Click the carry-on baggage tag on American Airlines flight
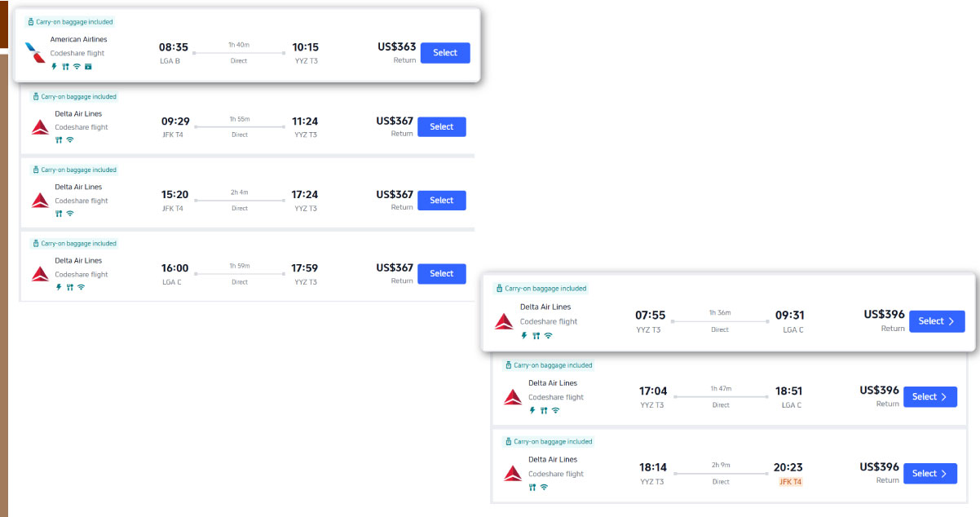The height and width of the screenshot is (517, 980). 70,22
